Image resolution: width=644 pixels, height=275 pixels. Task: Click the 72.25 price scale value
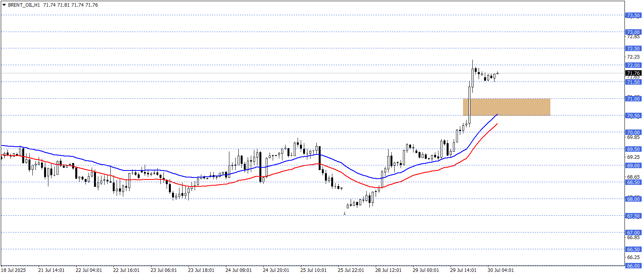pos(633,57)
